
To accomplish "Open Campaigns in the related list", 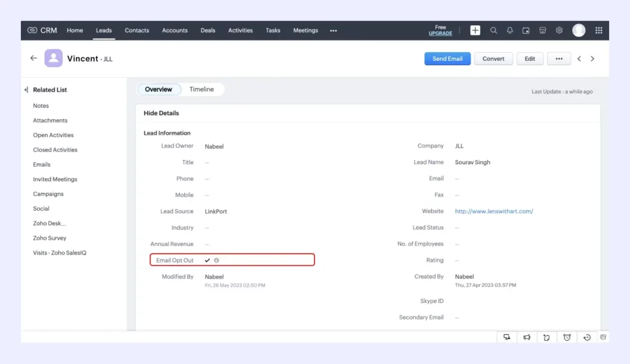I will tap(48, 194).
